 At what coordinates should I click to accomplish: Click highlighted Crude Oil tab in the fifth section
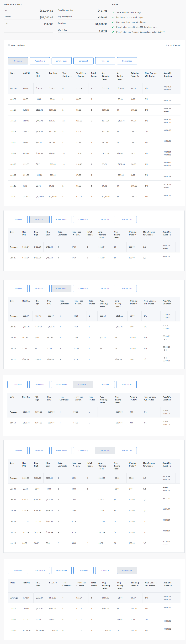click(x=105, y=450)
